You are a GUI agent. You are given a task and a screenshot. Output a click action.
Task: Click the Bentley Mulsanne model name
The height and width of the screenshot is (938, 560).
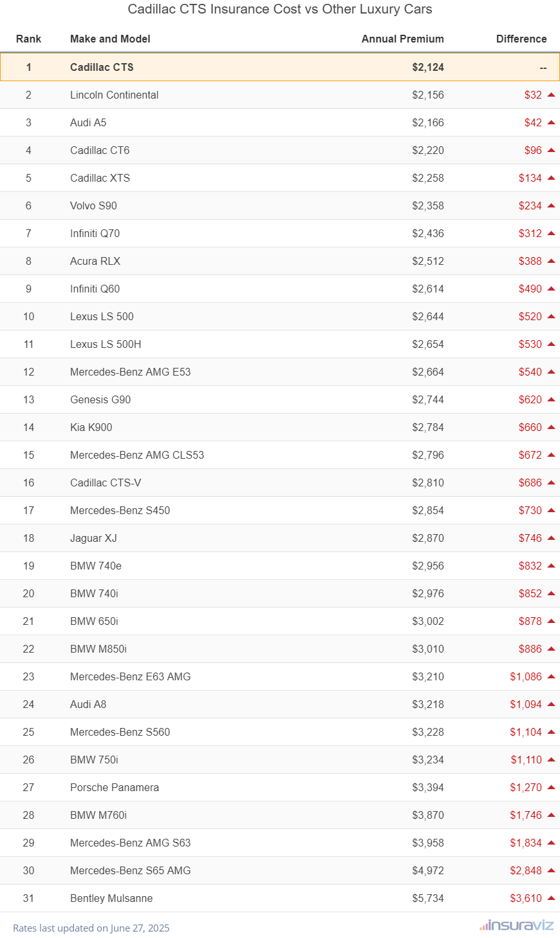pyautogui.click(x=111, y=898)
